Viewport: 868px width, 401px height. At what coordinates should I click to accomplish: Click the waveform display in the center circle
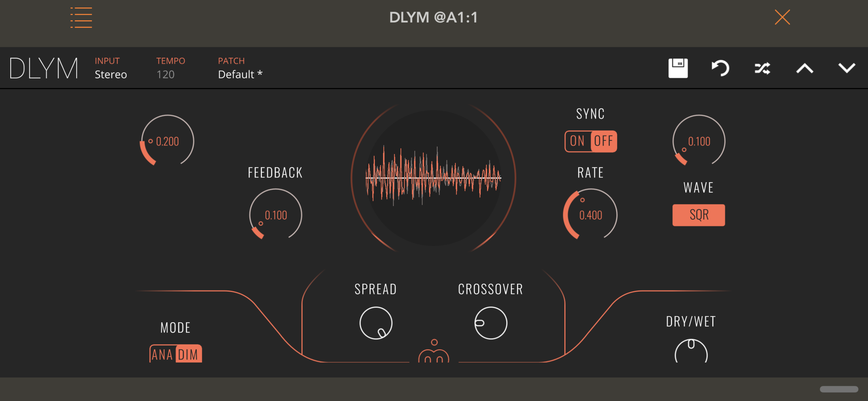pos(433,178)
